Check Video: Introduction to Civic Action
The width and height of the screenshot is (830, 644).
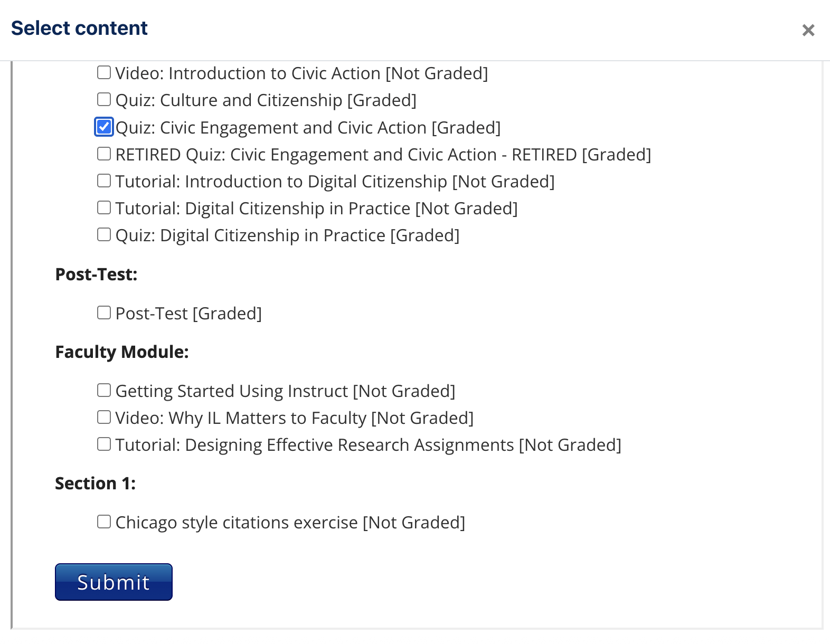pos(104,72)
